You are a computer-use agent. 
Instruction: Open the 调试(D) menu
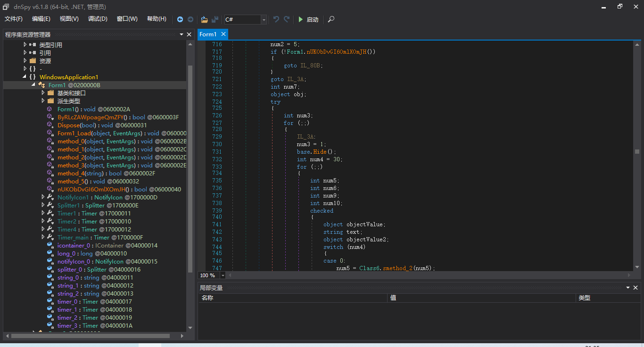(98, 19)
